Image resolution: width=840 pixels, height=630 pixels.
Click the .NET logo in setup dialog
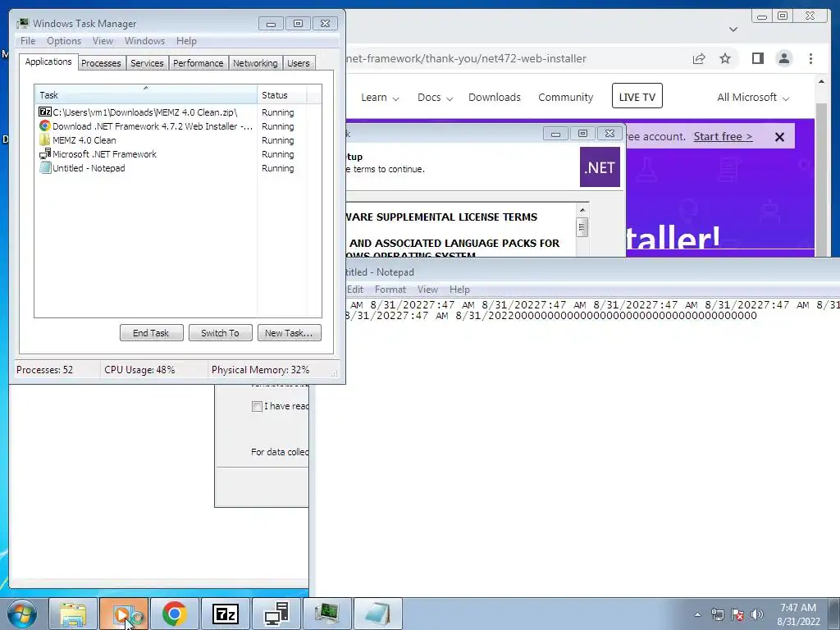tap(600, 167)
